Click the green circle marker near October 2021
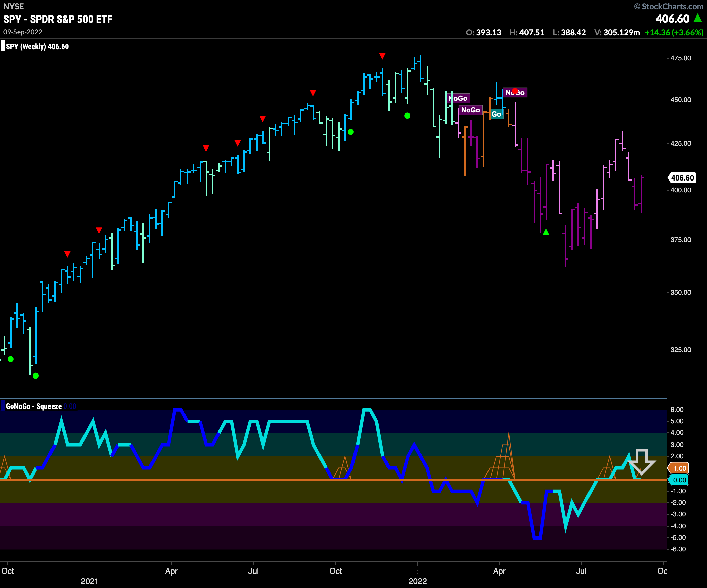The image size is (707, 588). (351, 132)
